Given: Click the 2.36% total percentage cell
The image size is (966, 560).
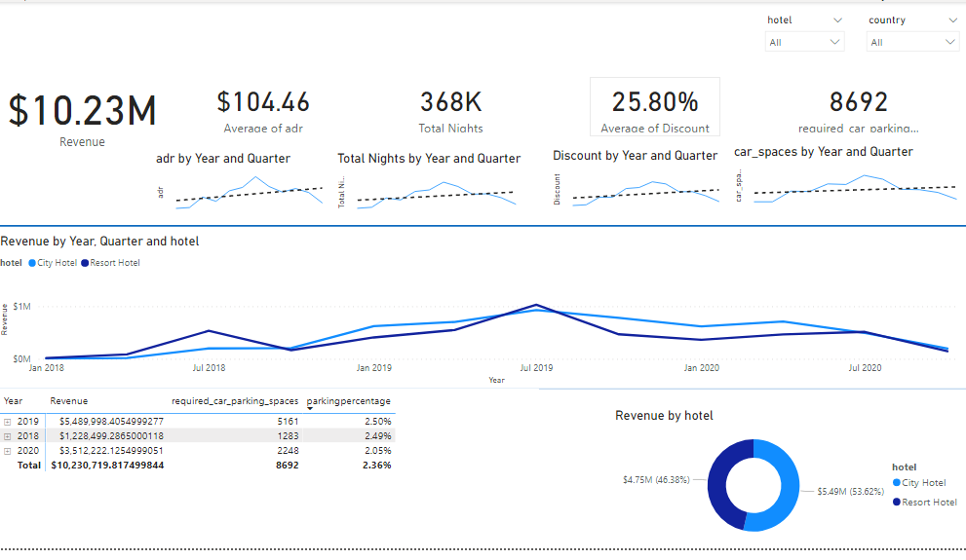Looking at the screenshot, I should click(x=377, y=466).
